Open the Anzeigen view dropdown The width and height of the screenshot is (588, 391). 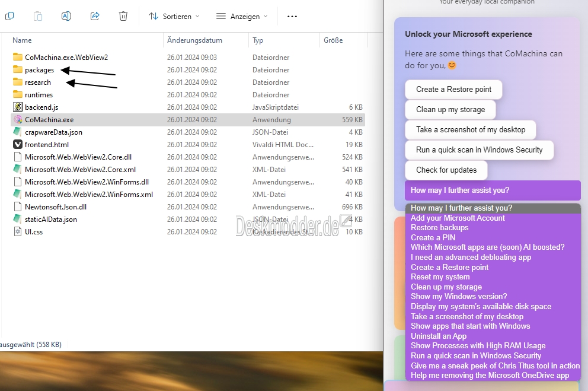(x=242, y=16)
